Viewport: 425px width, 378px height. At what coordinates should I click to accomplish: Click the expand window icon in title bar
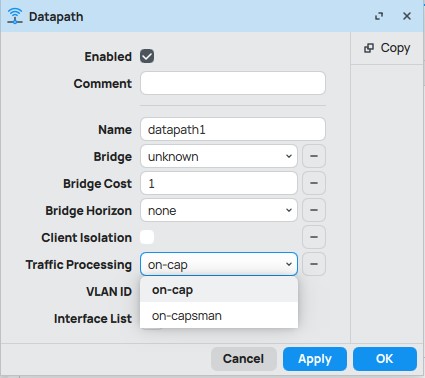click(x=379, y=16)
